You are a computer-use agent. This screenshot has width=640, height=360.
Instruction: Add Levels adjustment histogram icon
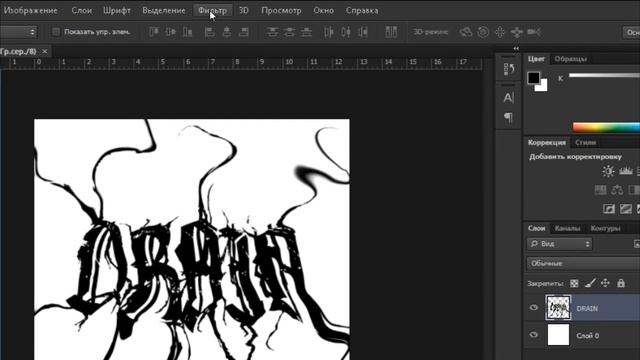tap(626, 171)
